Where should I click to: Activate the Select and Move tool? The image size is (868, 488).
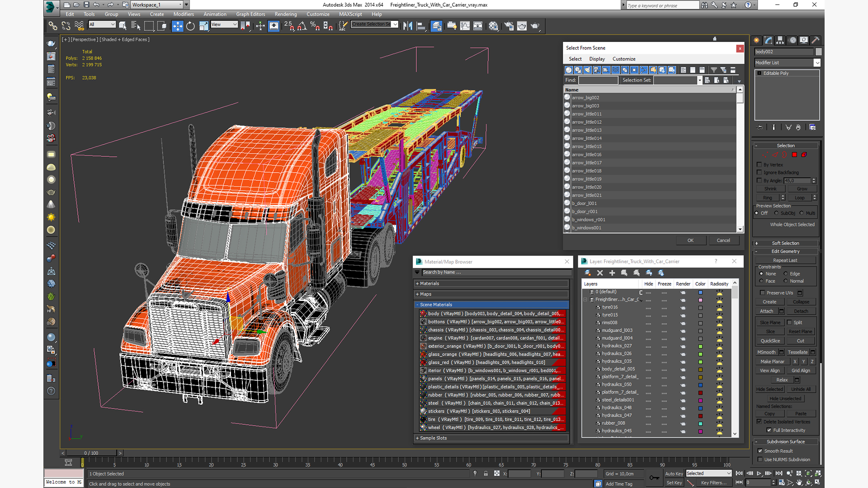(178, 26)
